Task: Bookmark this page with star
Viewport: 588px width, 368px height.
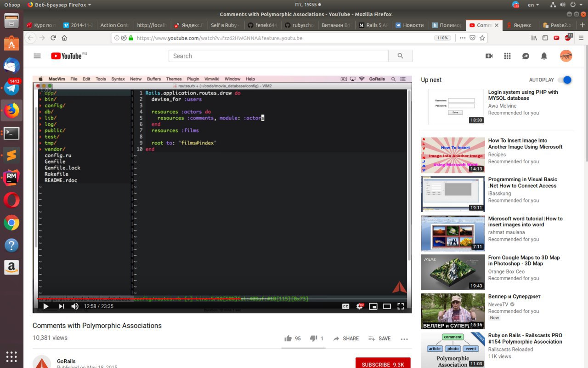Action: pos(482,38)
